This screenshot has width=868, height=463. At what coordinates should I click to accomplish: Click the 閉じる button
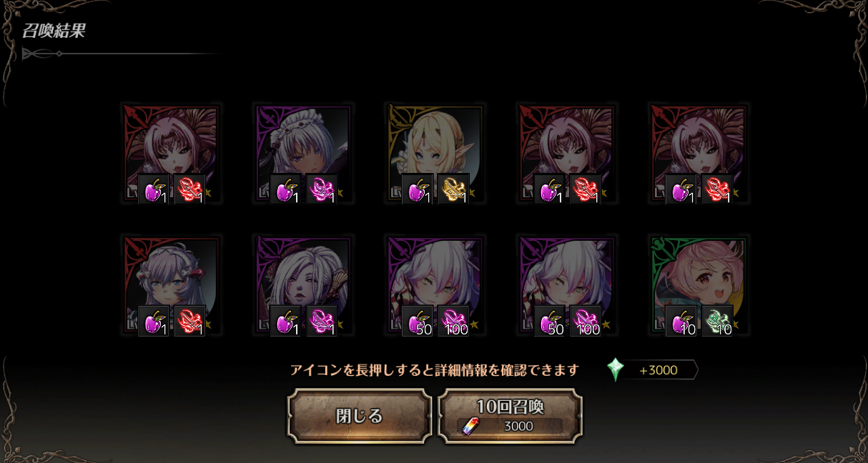360,416
